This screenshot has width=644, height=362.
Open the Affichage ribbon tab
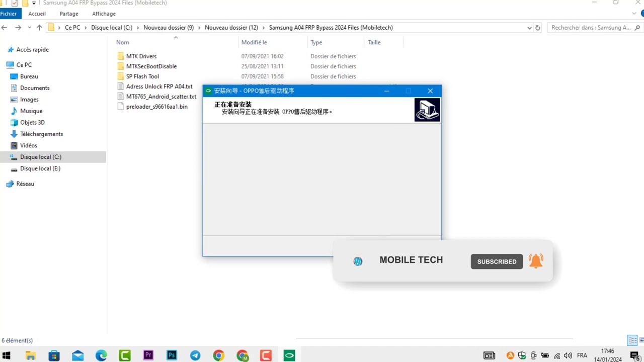[104, 14]
